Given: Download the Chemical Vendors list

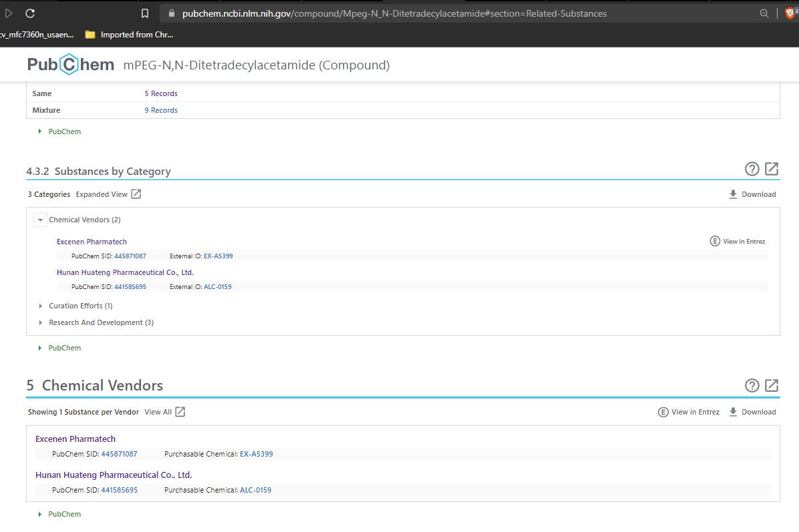Looking at the screenshot, I should click(x=752, y=412).
